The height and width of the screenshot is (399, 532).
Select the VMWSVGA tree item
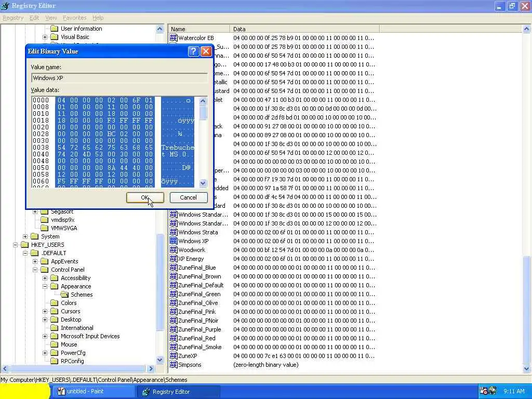pyautogui.click(x=64, y=228)
